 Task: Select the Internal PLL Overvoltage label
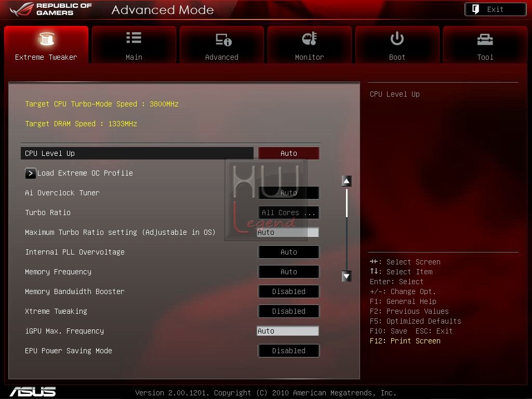click(75, 252)
